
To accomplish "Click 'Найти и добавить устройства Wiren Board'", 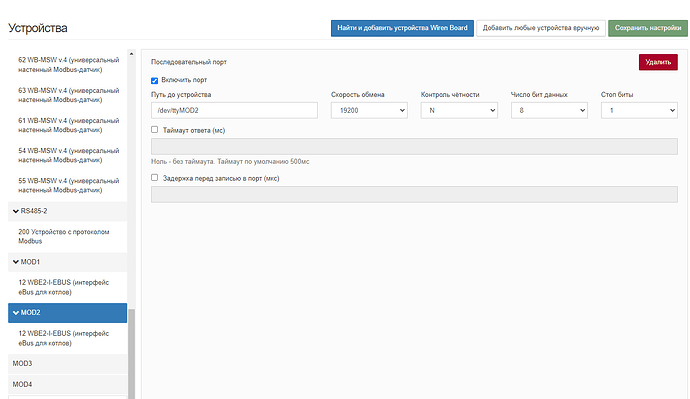I will tap(402, 28).
